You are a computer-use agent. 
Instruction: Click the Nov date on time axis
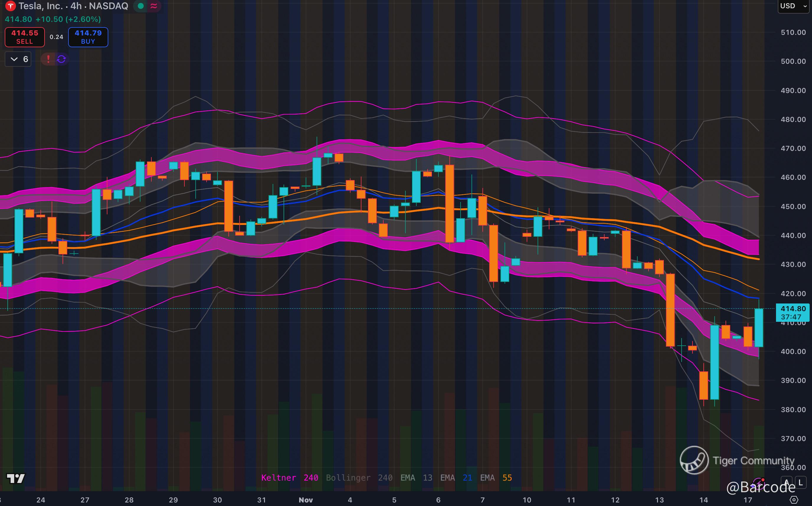pos(306,500)
